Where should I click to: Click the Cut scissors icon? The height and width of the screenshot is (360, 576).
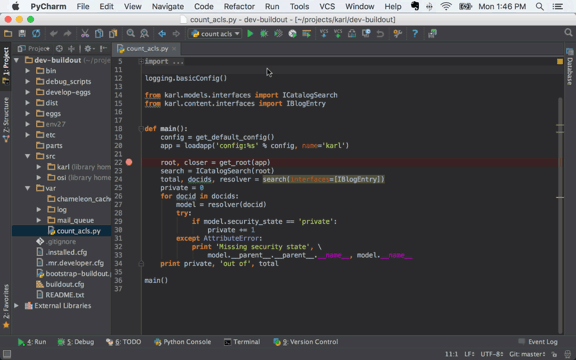coord(85,34)
